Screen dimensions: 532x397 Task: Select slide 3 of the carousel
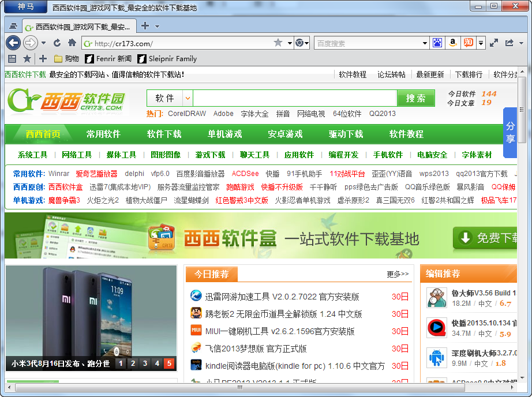click(x=145, y=364)
